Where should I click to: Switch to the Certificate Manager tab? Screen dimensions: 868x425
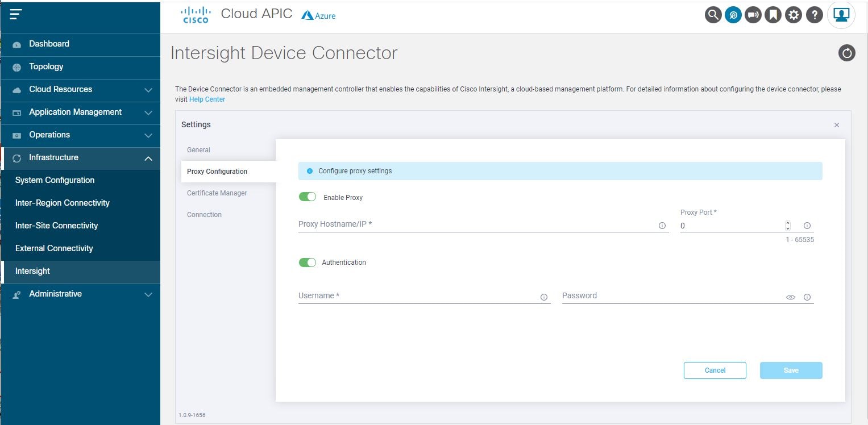tap(217, 193)
